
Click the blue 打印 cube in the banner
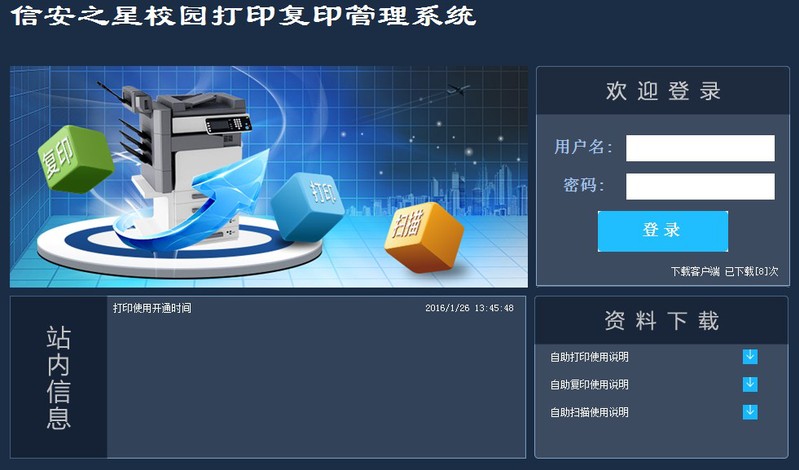308,205
